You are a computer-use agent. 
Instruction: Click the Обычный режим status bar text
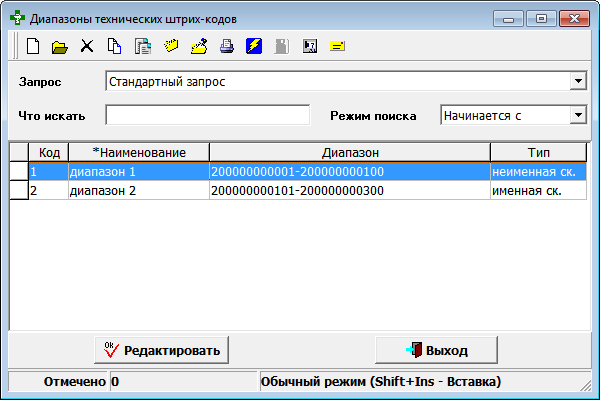coord(381,381)
